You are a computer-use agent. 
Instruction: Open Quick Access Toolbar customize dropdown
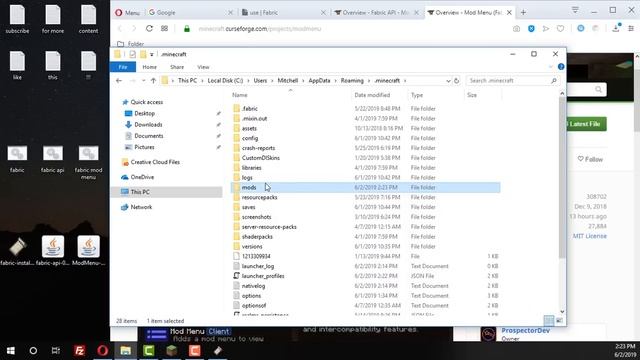(x=151, y=54)
